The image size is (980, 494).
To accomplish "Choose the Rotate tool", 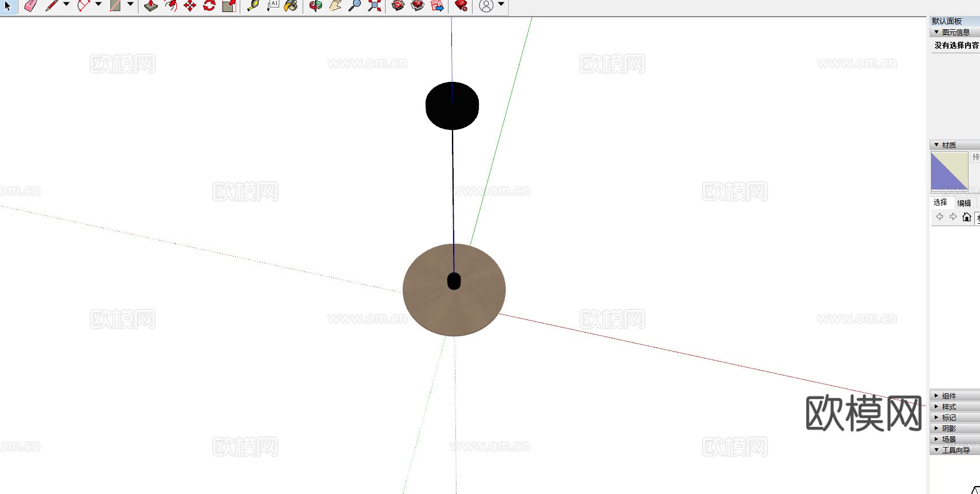I will [209, 6].
